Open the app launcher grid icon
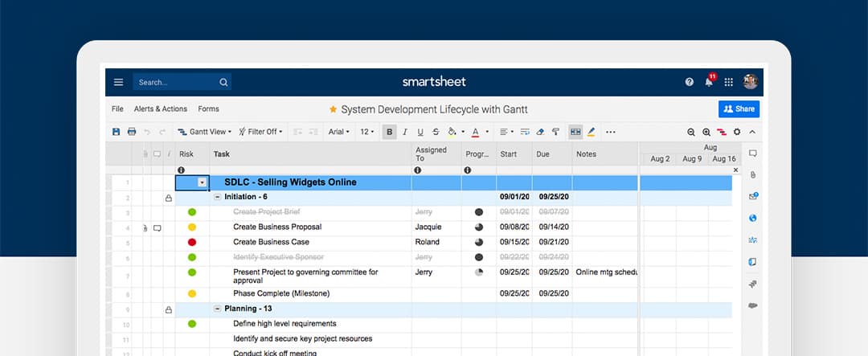This screenshot has width=868, height=356. pos(729,82)
